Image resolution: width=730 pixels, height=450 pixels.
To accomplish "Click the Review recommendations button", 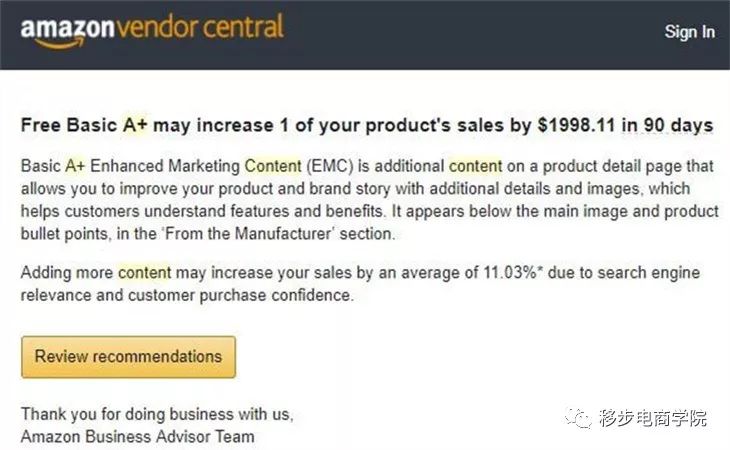I will tap(128, 356).
